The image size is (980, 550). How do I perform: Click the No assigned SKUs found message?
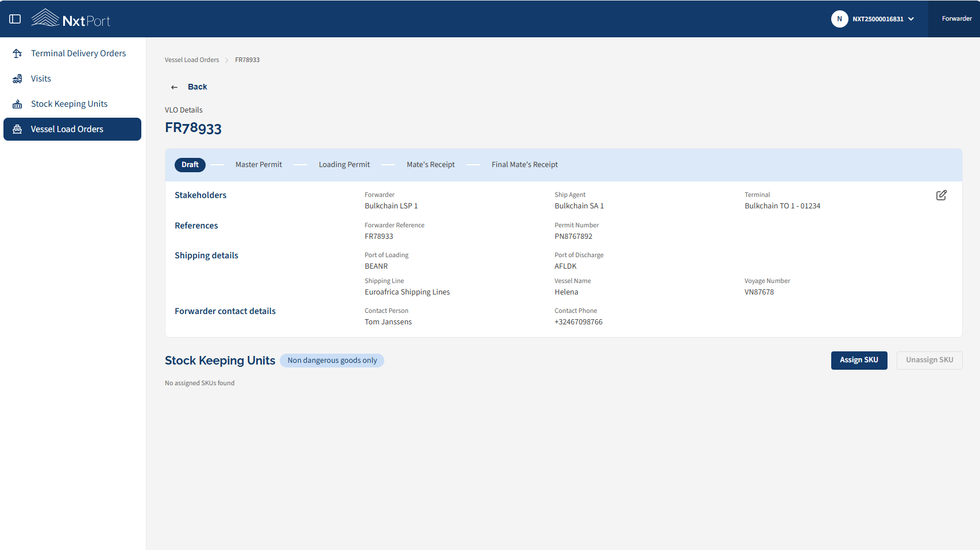(199, 383)
